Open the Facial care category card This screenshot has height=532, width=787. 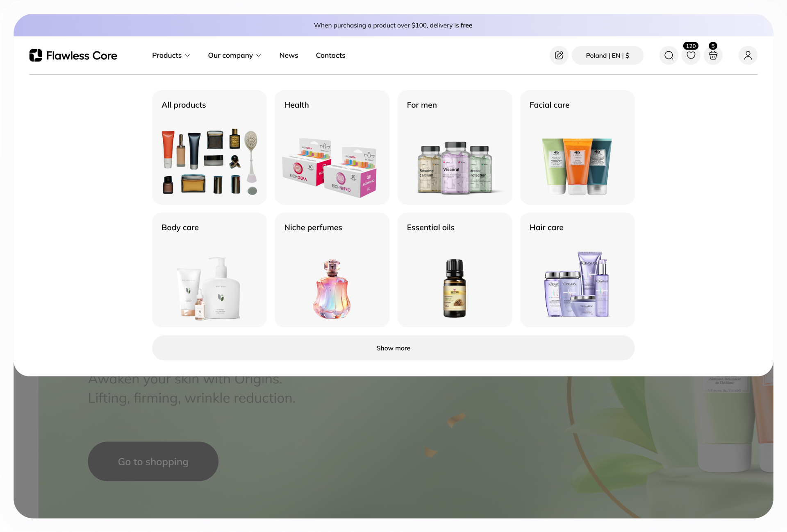pyautogui.click(x=577, y=147)
